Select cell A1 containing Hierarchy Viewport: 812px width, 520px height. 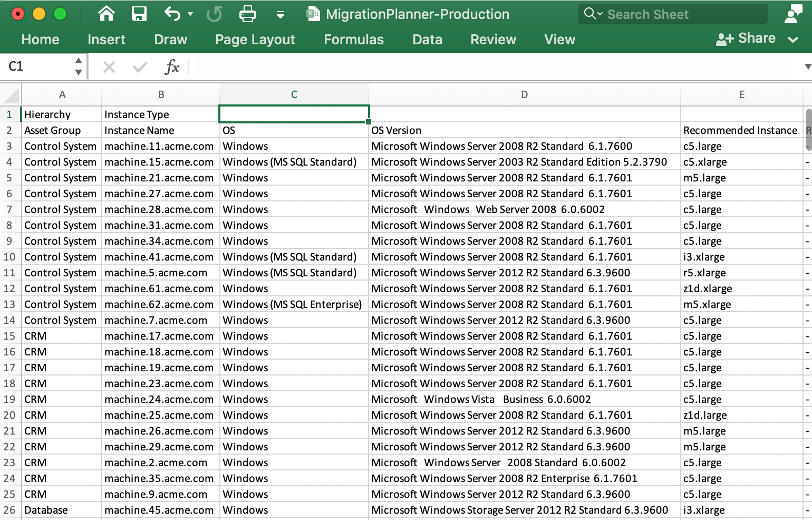pos(62,114)
